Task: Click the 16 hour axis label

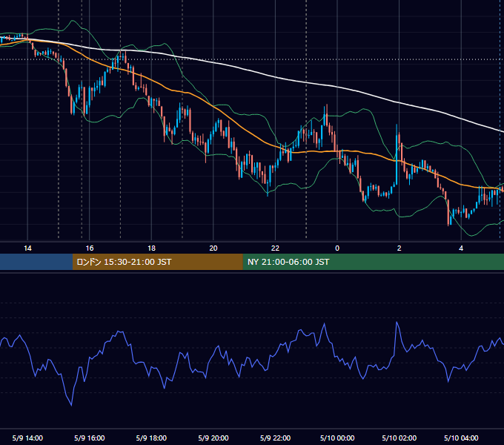Action: pyautogui.click(x=90, y=248)
